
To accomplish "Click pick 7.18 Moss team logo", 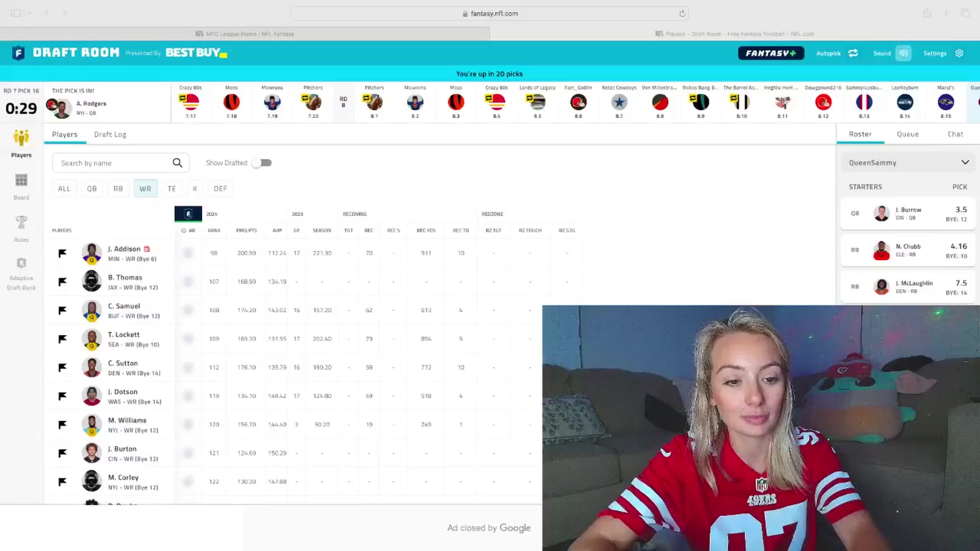I will pyautogui.click(x=231, y=102).
